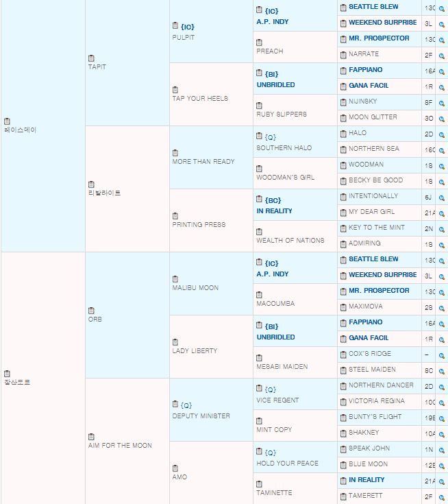
Task: Click the clipboard icon beside NIJINSKY
Action: click(343, 101)
